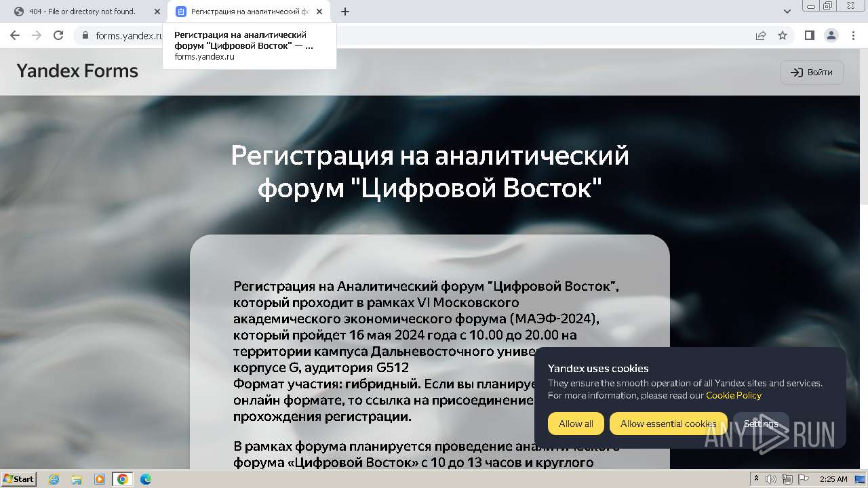
Task: Click the volume speaker tray icon
Action: coord(771,479)
